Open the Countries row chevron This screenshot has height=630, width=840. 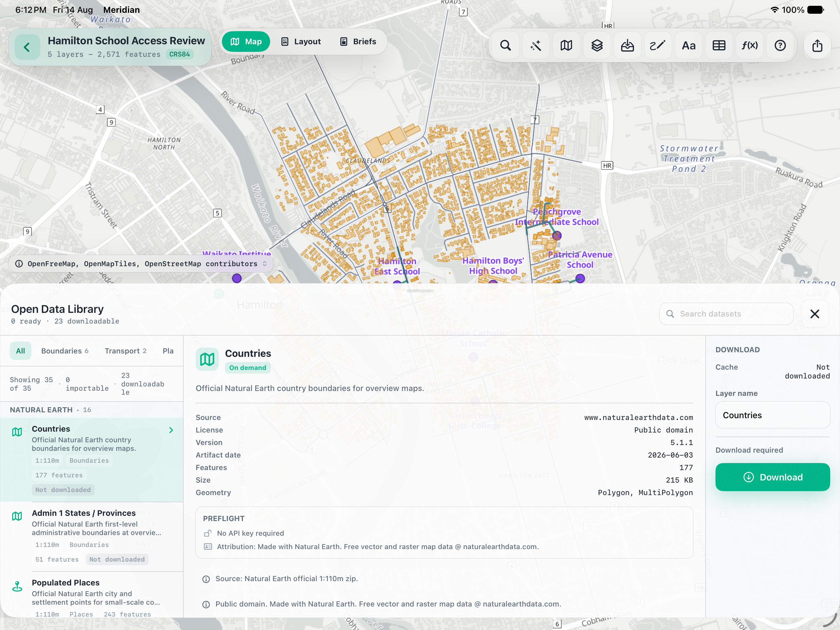click(x=171, y=430)
